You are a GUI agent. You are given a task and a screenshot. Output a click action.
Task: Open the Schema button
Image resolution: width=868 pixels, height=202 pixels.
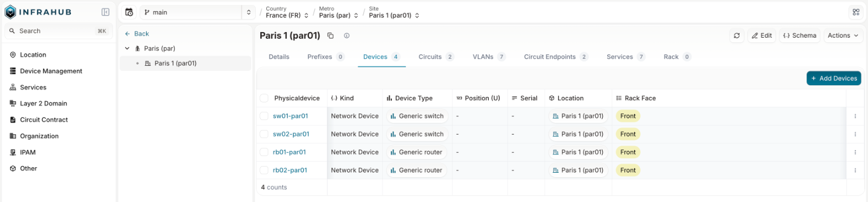point(799,35)
